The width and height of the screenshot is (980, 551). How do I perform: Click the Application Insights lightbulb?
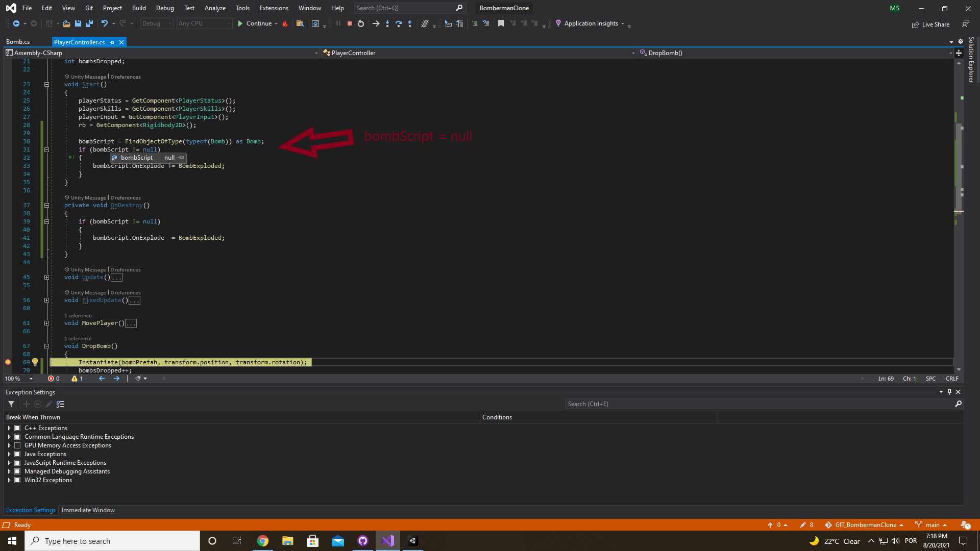coord(558,23)
